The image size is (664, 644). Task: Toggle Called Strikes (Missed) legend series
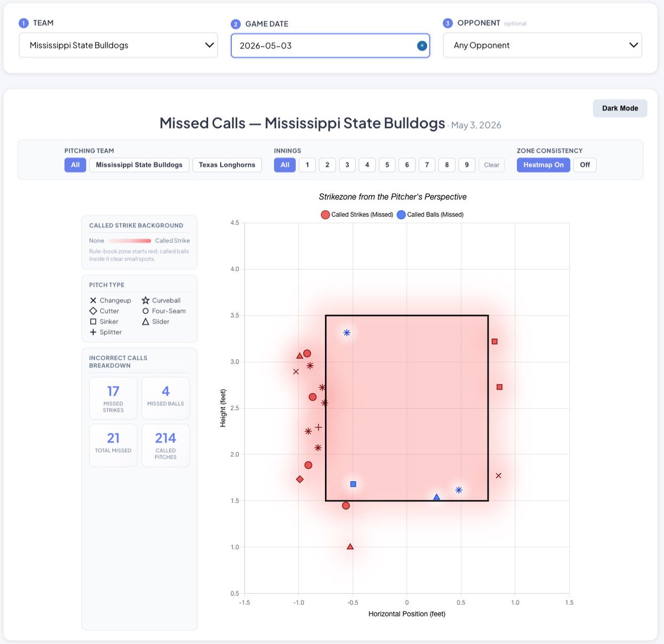click(x=357, y=215)
